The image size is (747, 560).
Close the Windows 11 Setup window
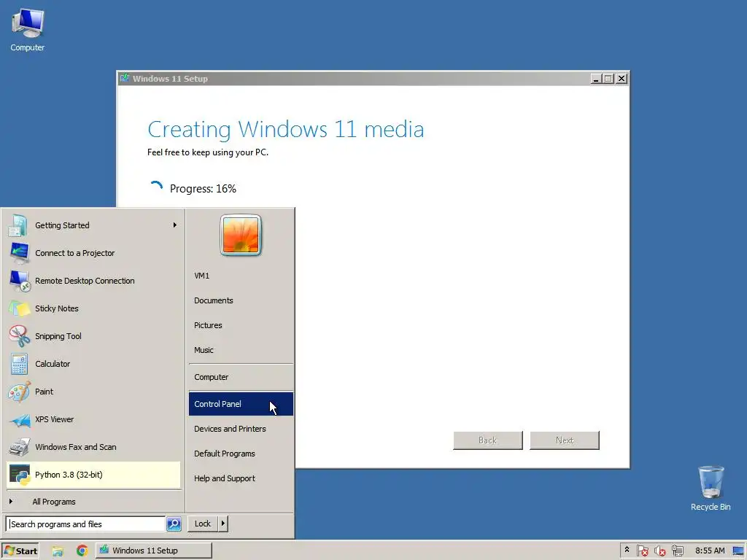tap(622, 79)
